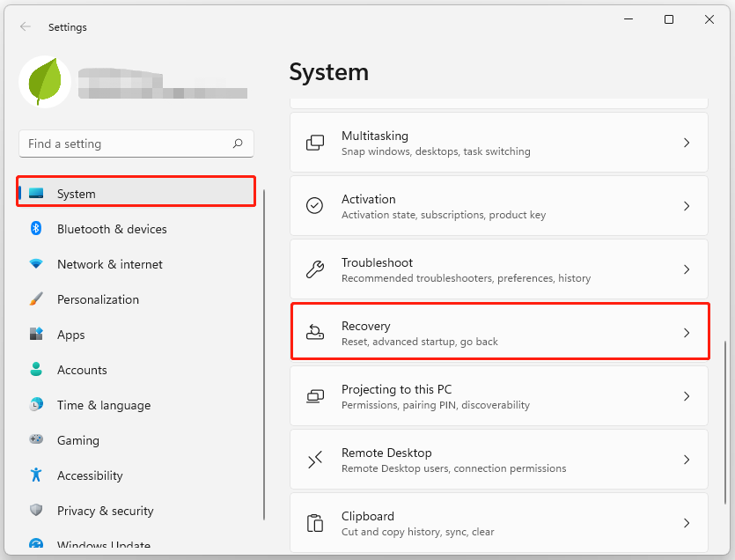735x560 pixels.
Task: Click the Remote Desktop arrows icon
Action: coord(314,459)
